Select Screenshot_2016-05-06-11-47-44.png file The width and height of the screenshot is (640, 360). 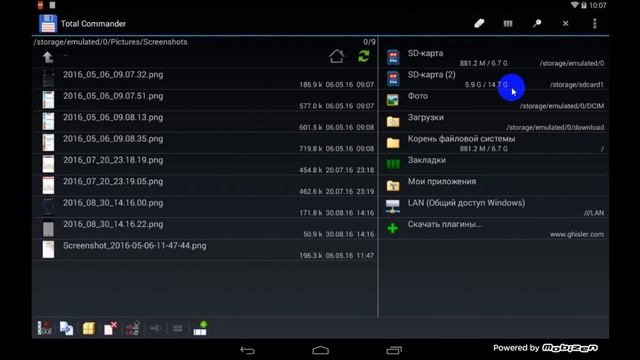click(x=205, y=249)
